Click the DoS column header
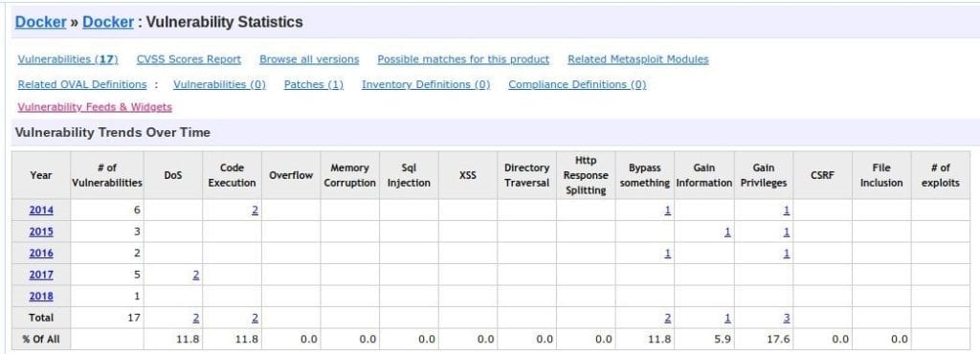 (x=173, y=175)
